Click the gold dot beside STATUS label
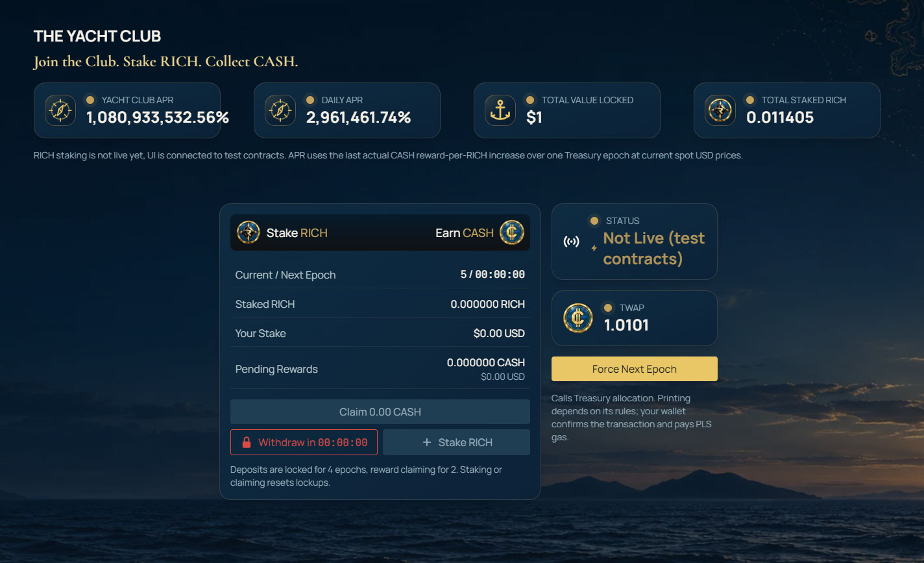This screenshot has height=563, width=924. 594,221
